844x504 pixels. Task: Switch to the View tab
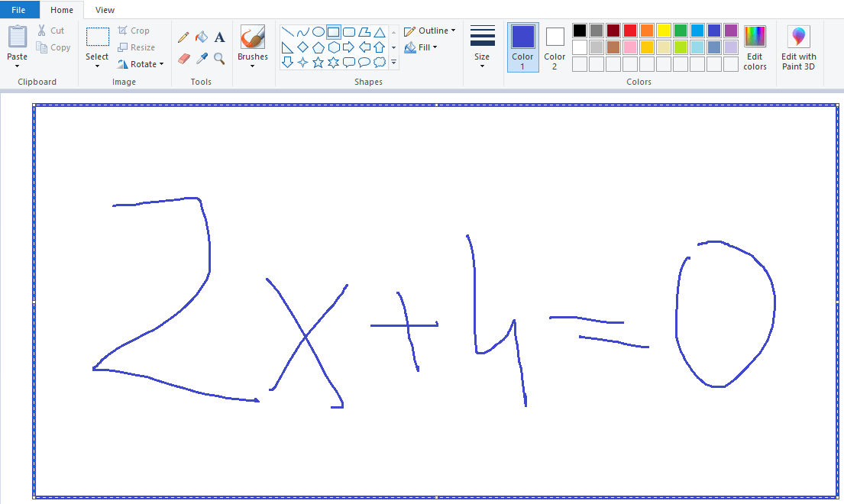[x=105, y=10]
